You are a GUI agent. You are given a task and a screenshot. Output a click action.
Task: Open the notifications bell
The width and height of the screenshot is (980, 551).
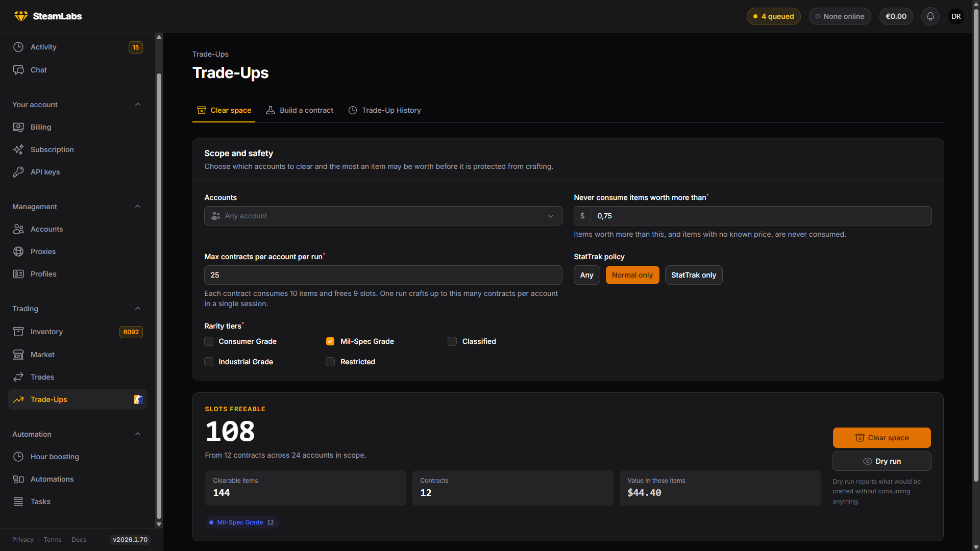tap(930, 16)
